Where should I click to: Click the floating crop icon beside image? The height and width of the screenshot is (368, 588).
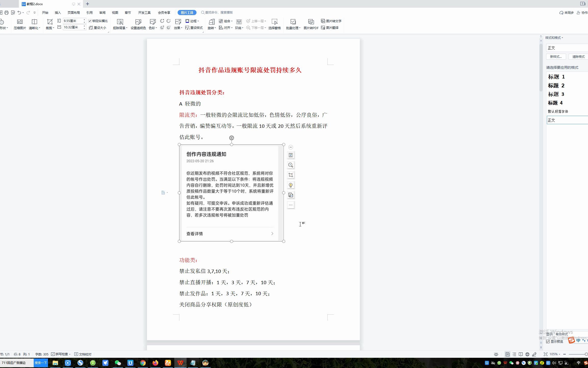pyautogui.click(x=291, y=175)
